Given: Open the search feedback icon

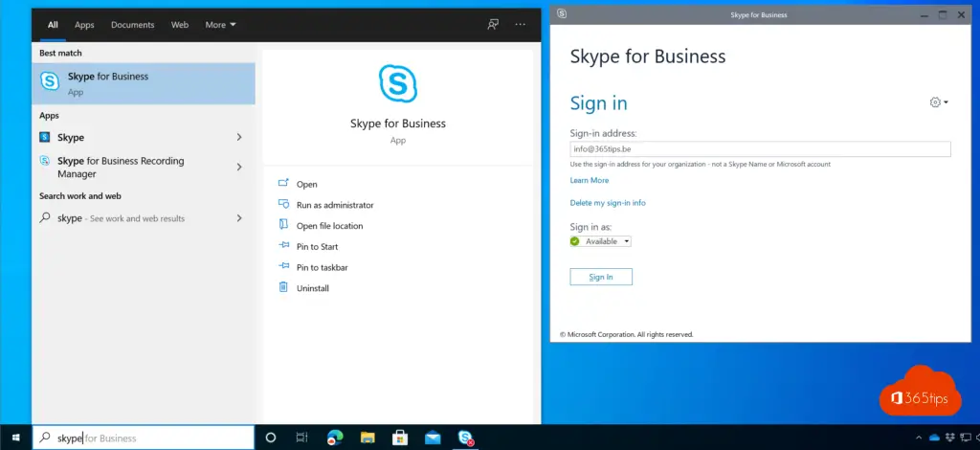Looking at the screenshot, I should (x=493, y=24).
